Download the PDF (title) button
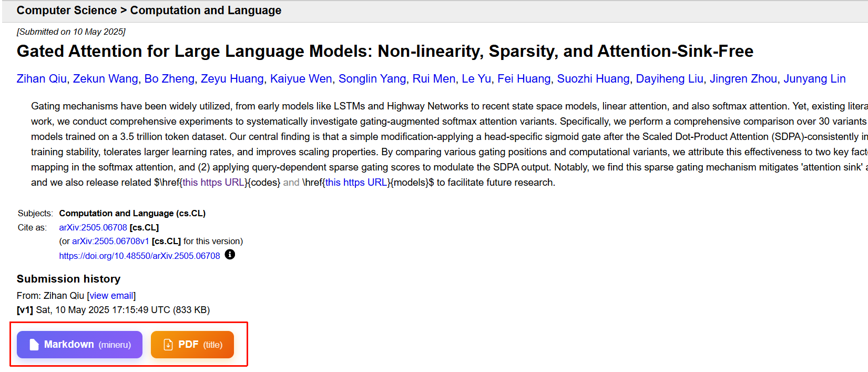 coord(192,345)
